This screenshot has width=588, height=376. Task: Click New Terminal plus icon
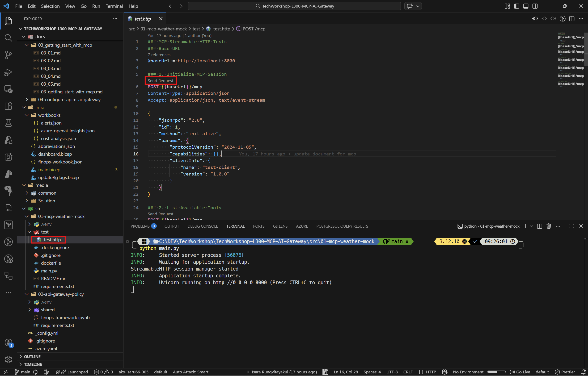[x=525, y=226]
